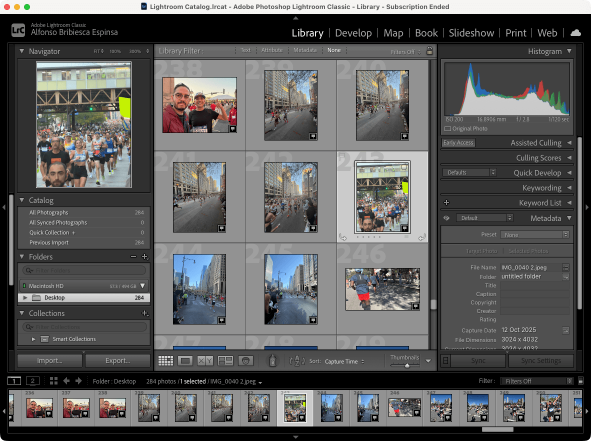This screenshot has width=591, height=441.
Task: Toggle Metadata panel eye visibility icon
Action: pyautogui.click(x=446, y=218)
